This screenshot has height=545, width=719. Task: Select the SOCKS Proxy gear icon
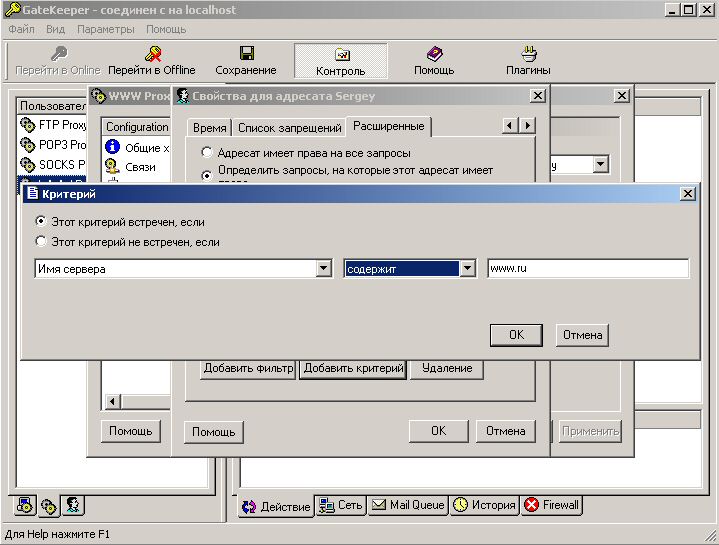(28, 164)
